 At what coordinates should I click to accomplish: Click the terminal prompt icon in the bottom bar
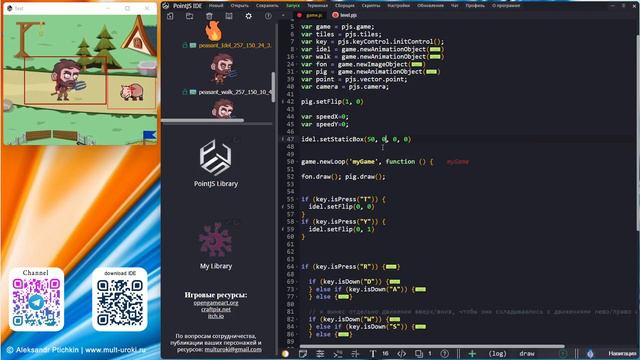coord(338,353)
